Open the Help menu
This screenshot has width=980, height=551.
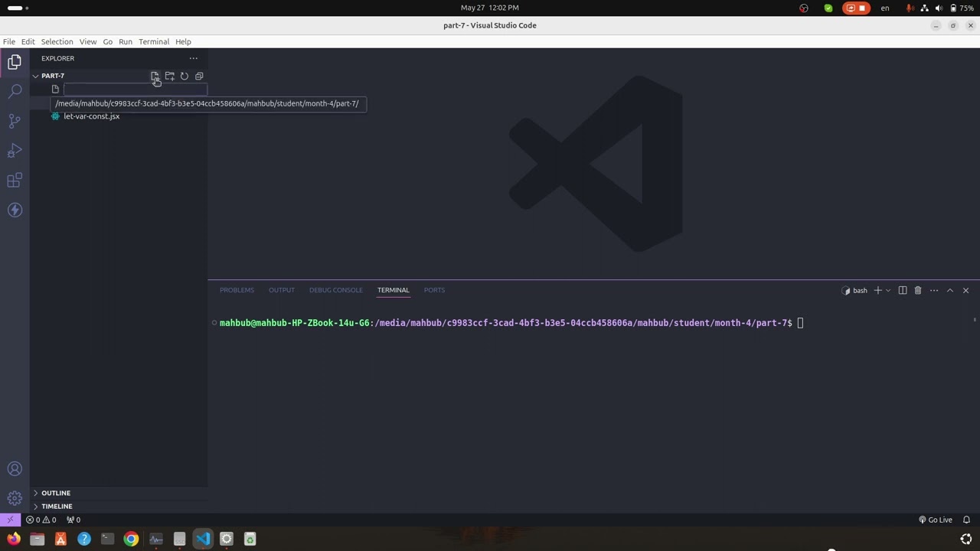click(x=183, y=41)
